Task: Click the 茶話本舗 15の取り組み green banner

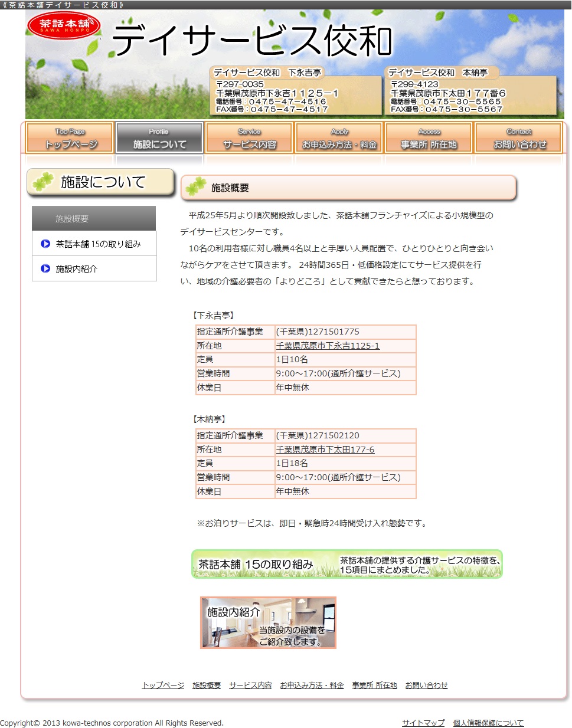Action: [x=347, y=564]
